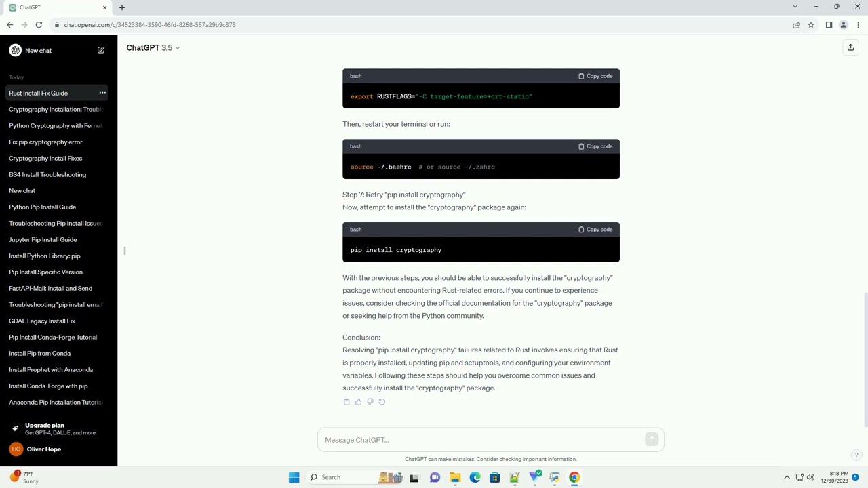Go back in browser history

tap(9, 25)
